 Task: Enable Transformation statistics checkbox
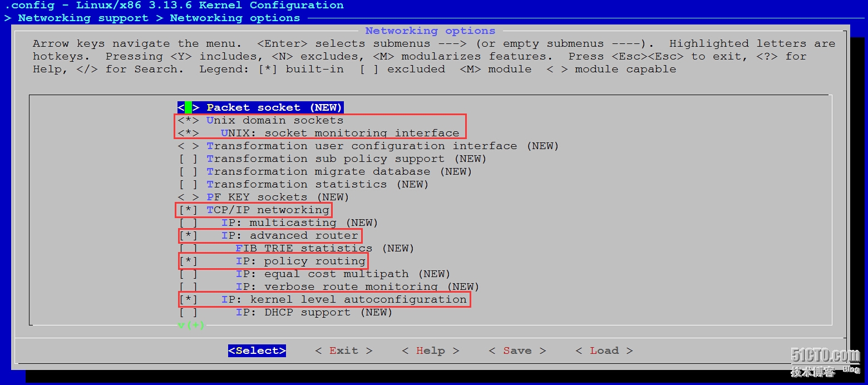(188, 184)
